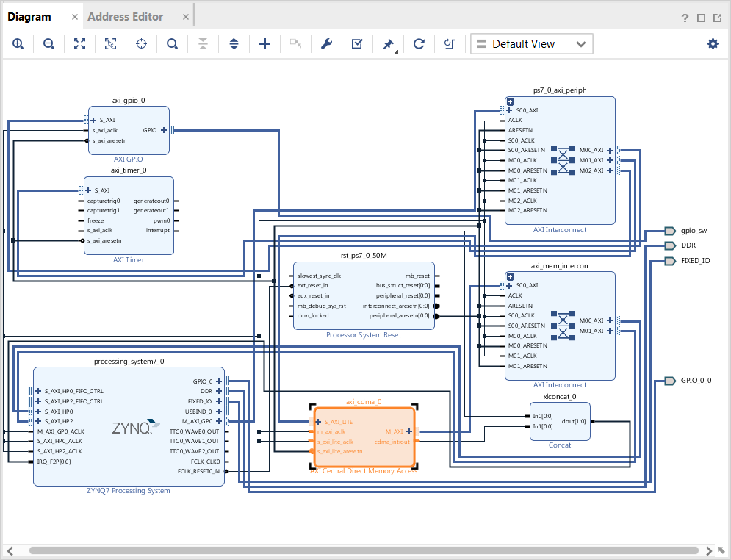Fit the diagram with Zoom Fit icon
Viewport: 731px width, 560px height.
tap(79, 44)
